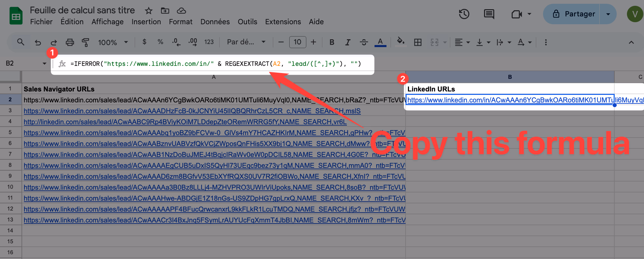644x259 pixels.
Task: Open text rotation dropdown
Action: click(525, 42)
